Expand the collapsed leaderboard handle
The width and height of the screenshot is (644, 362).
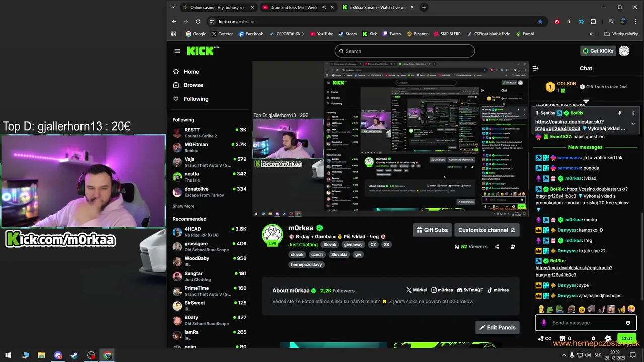coord(586,101)
